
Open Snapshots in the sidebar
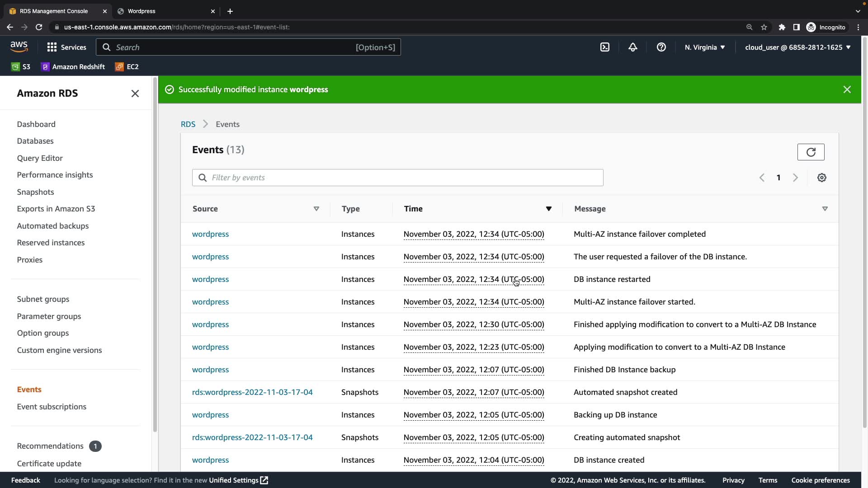[x=35, y=192]
